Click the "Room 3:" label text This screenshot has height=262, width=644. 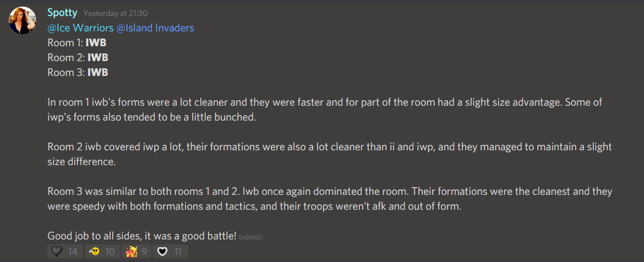66,72
